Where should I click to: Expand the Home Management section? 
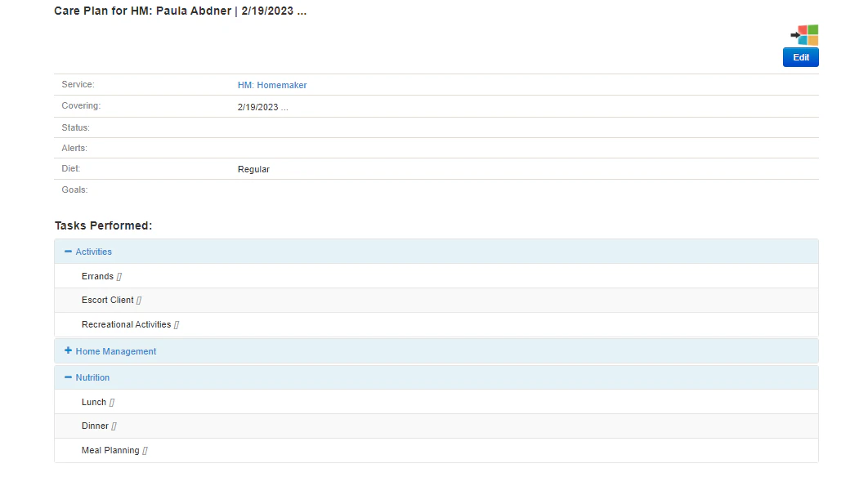[x=69, y=350]
